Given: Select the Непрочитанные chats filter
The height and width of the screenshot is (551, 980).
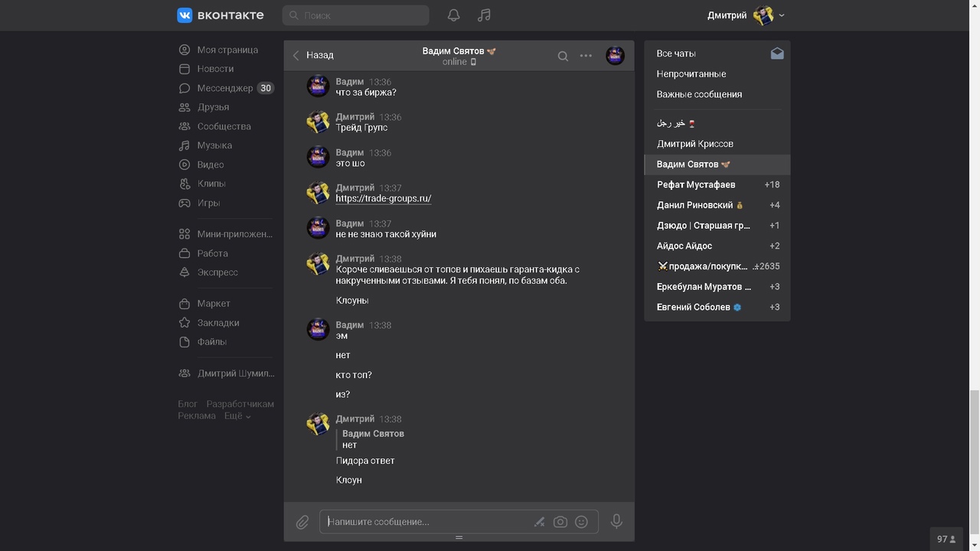Looking at the screenshot, I should (691, 74).
